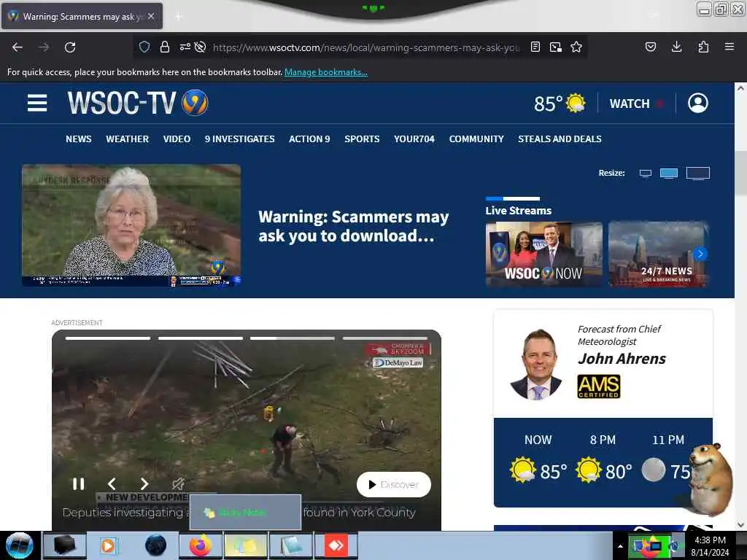Image resolution: width=747 pixels, height=560 pixels.
Task: Open the sticky notes taskbar icon
Action: click(245, 545)
